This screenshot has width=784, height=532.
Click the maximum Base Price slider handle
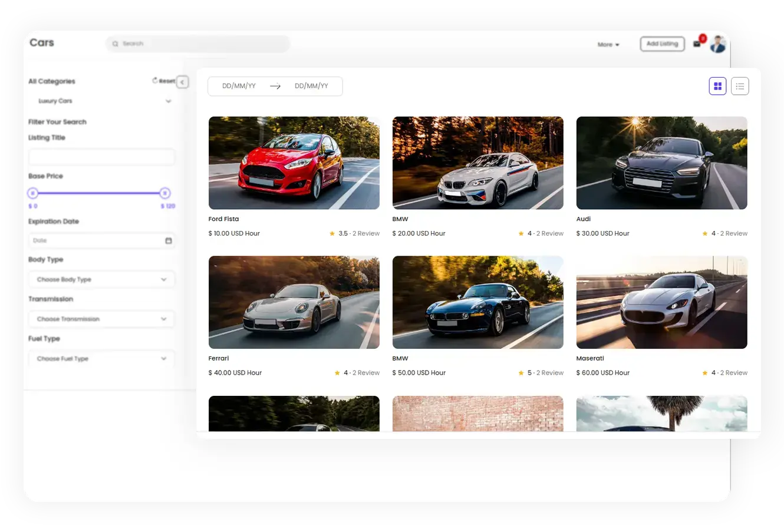[x=165, y=193]
